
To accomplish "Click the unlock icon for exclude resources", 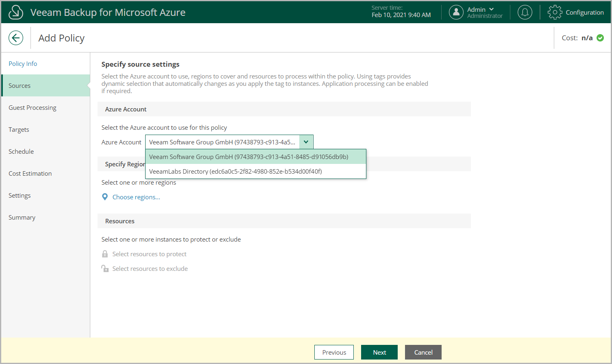I will coord(105,268).
